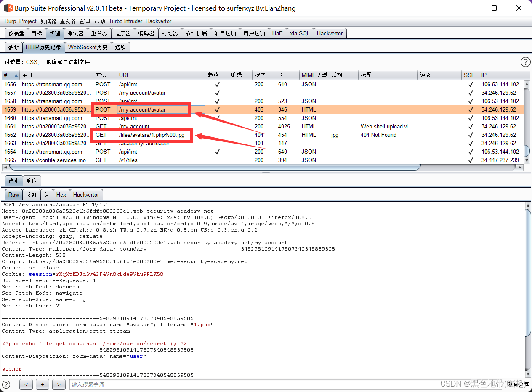Click the Burp Suite logo in title bar
532x392 pixels.
click(x=8, y=8)
